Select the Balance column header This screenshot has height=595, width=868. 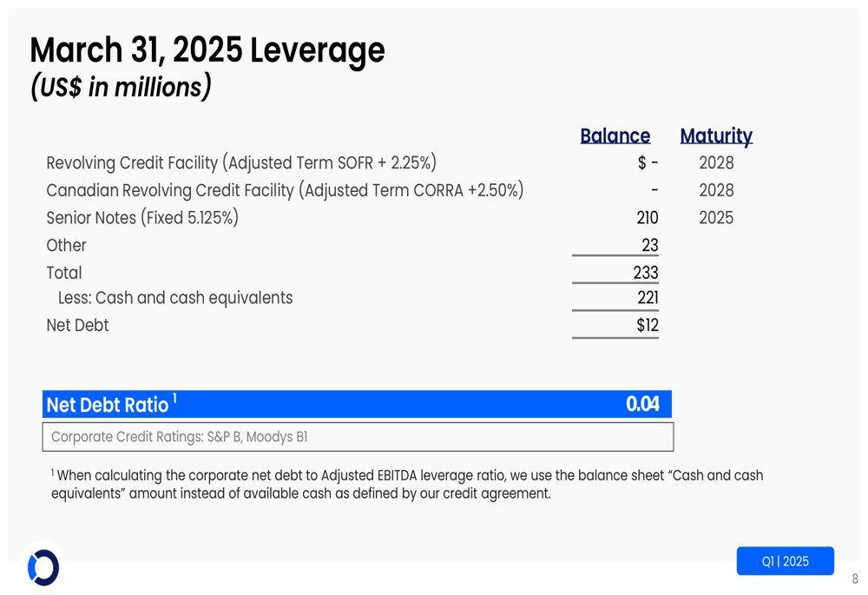(x=615, y=136)
